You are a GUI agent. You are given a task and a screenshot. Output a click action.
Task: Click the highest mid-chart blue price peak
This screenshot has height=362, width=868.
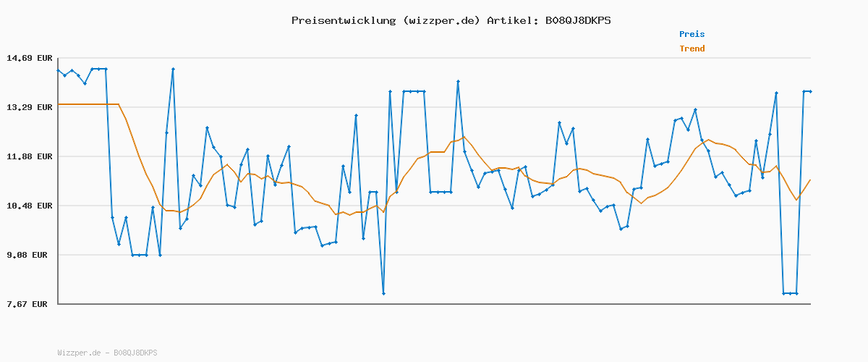tap(458, 82)
